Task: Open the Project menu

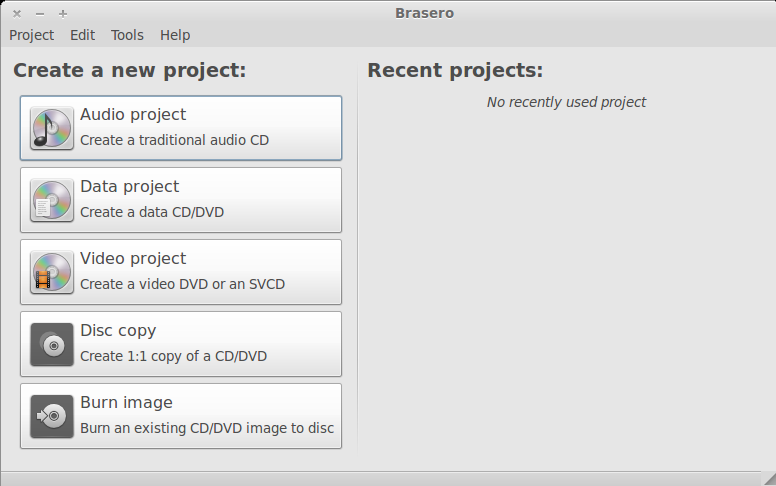Action: (x=32, y=35)
